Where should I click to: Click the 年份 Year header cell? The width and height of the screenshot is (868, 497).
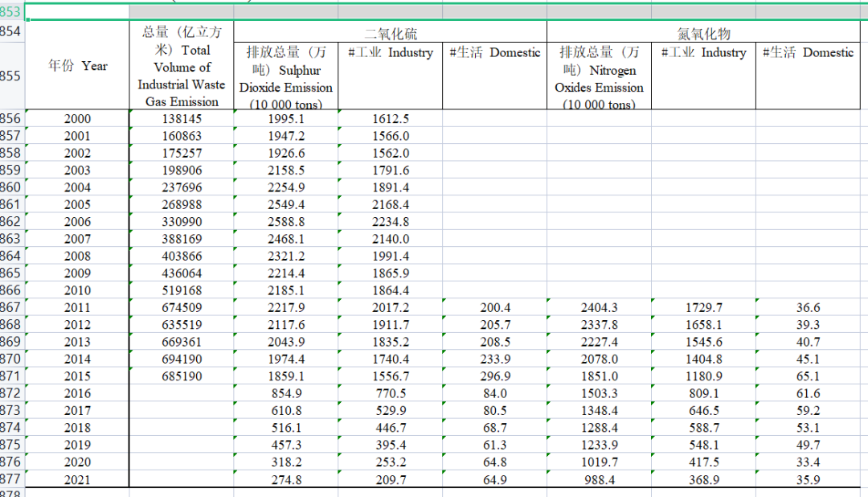[77, 65]
